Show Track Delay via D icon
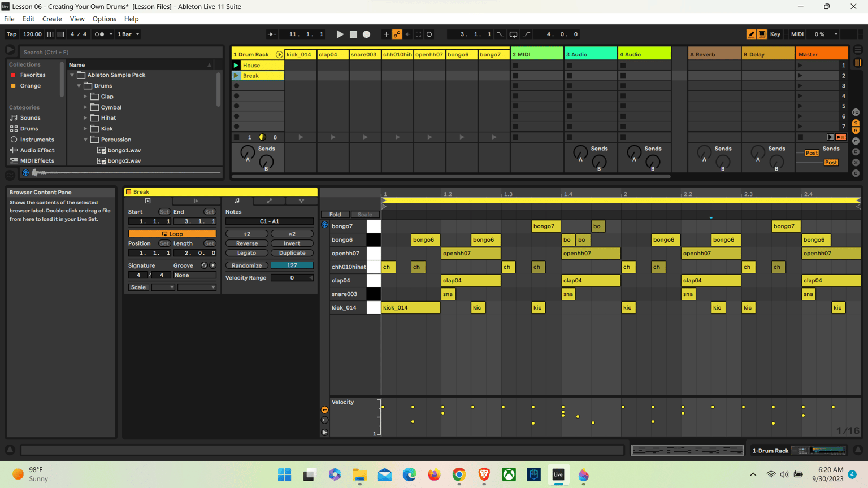868x488 pixels. [856, 151]
